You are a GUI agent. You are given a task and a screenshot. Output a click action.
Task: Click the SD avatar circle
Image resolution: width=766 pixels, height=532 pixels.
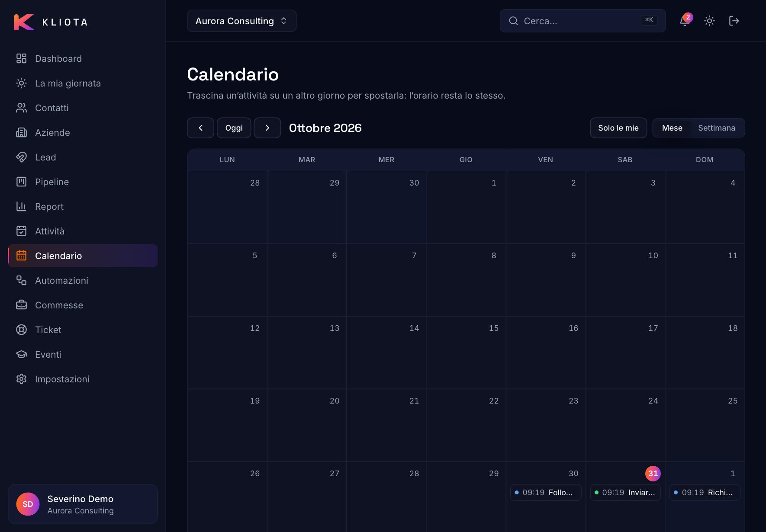pos(28,504)
